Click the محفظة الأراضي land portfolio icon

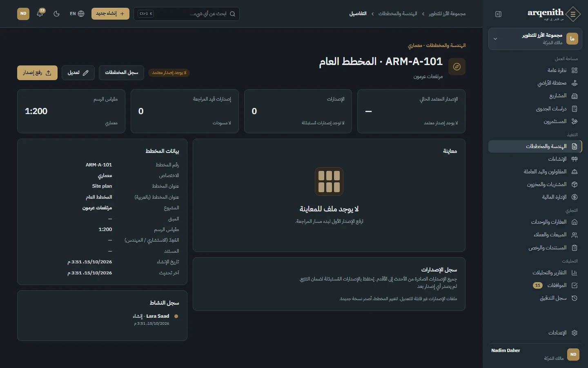click(x=575, y=83)
